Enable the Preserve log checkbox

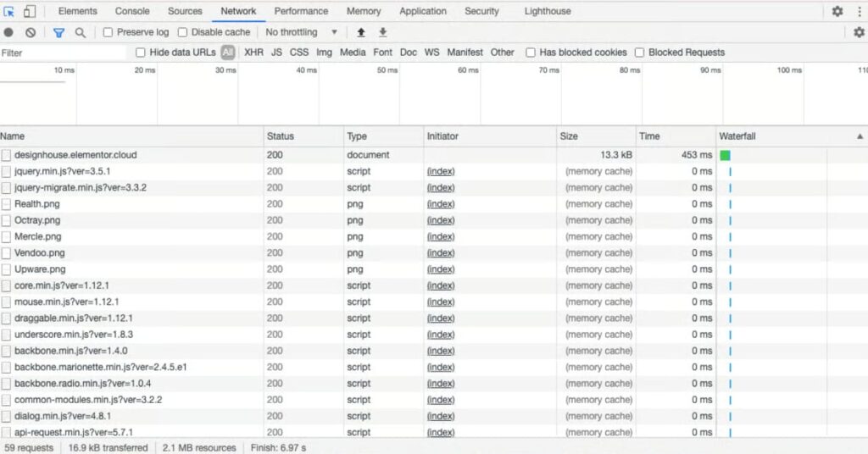tap(108, 32)
